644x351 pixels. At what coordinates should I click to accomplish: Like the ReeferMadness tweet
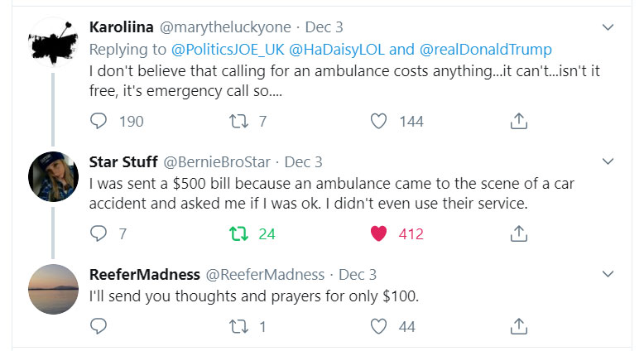pyautogui.click(x=378, y=326)
